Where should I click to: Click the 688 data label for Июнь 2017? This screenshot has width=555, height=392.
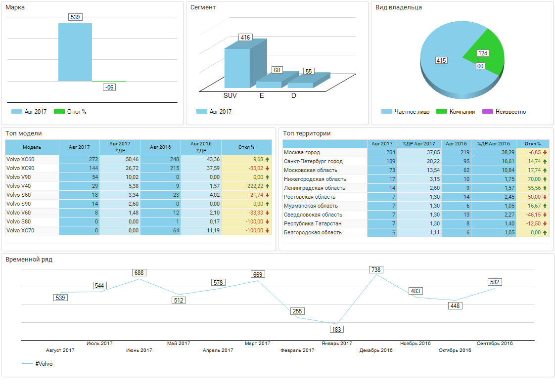(x=139, y=273)
